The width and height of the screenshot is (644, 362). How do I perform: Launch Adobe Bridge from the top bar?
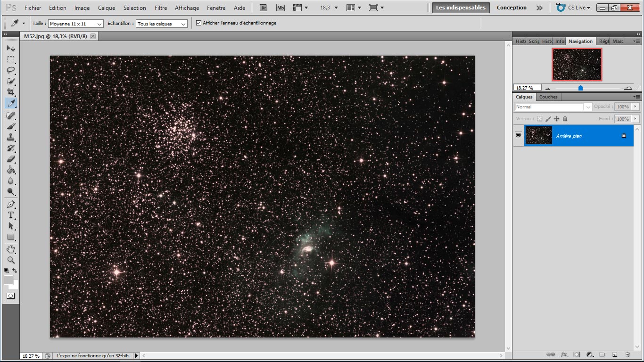pyautogui.click(x=264, y=8)
